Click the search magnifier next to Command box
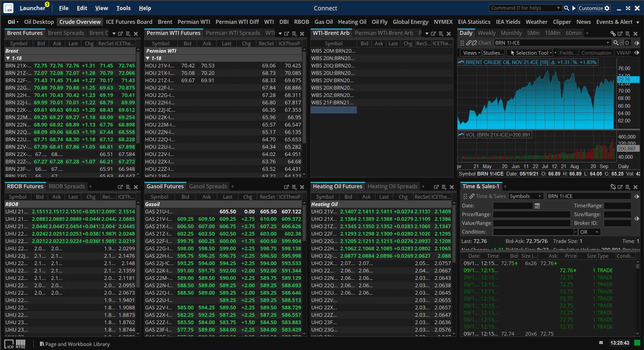The image size is (644, 350). [566, 8]
